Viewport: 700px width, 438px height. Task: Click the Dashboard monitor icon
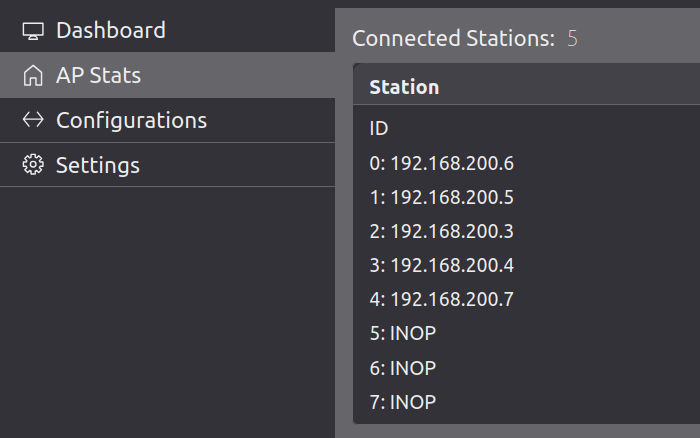point(33,31)
